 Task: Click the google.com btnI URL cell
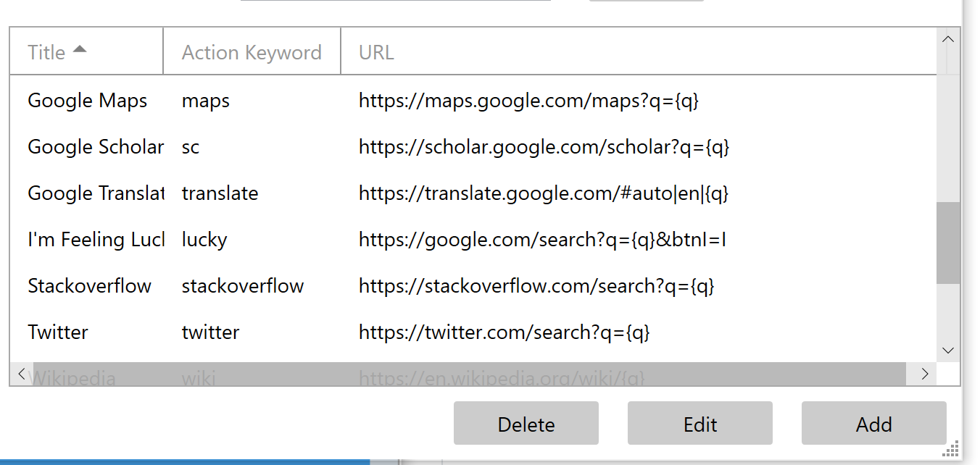click(x=542, y=240)
